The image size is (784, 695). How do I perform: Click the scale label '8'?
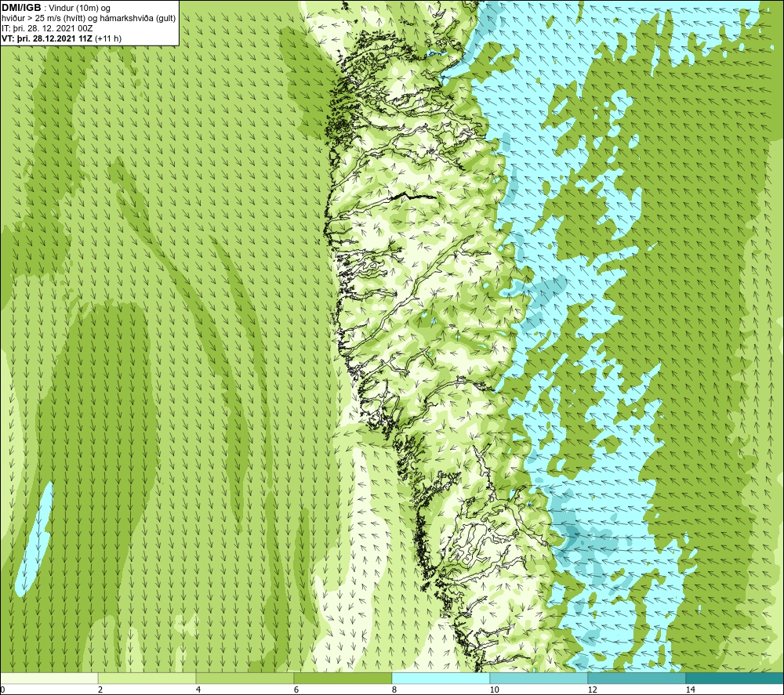click(394, 690)
